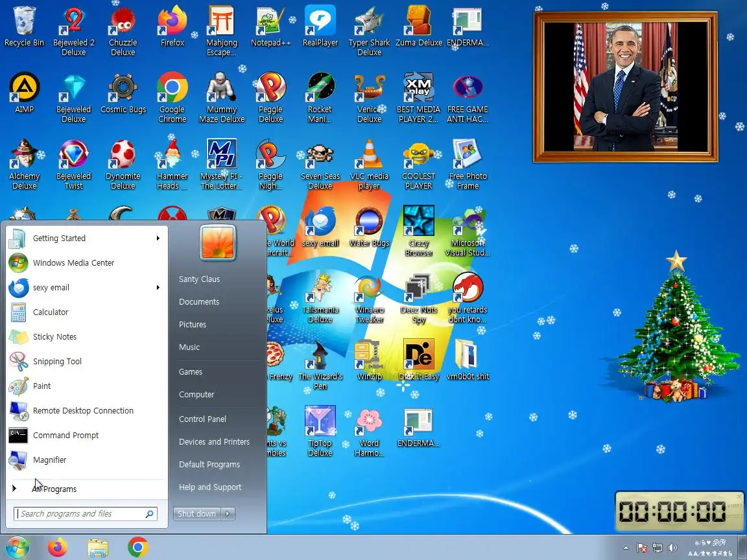This screenshot has width=747, height=560.
Task: Open Winaero Tweaker desktop shortcut
Action: point(369,297)
